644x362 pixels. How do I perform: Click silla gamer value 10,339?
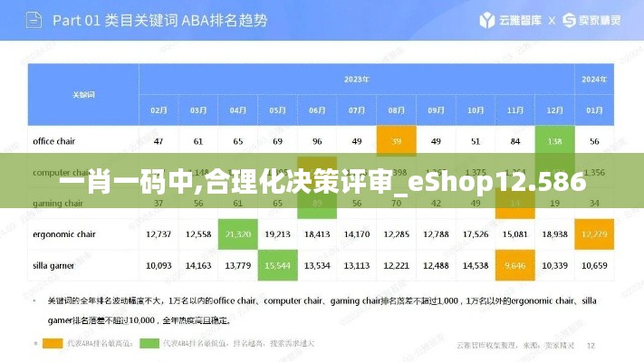click(x=555, y=265)
